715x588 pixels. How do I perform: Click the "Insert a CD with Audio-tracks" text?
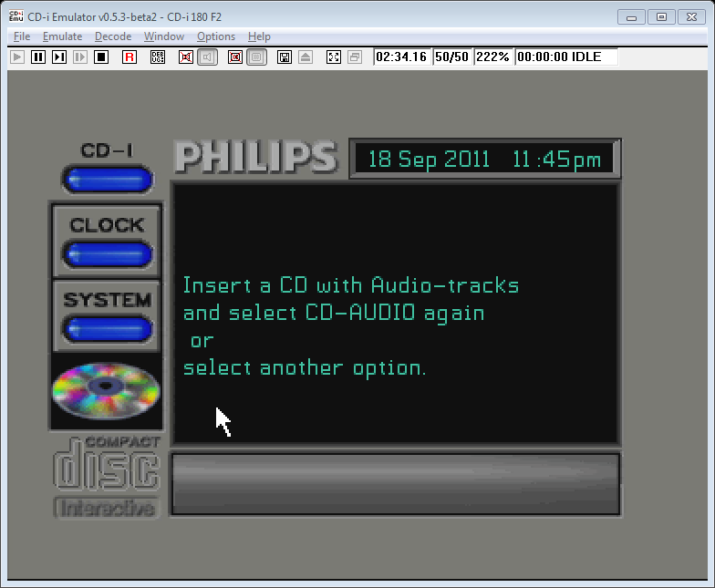(350, 286)
